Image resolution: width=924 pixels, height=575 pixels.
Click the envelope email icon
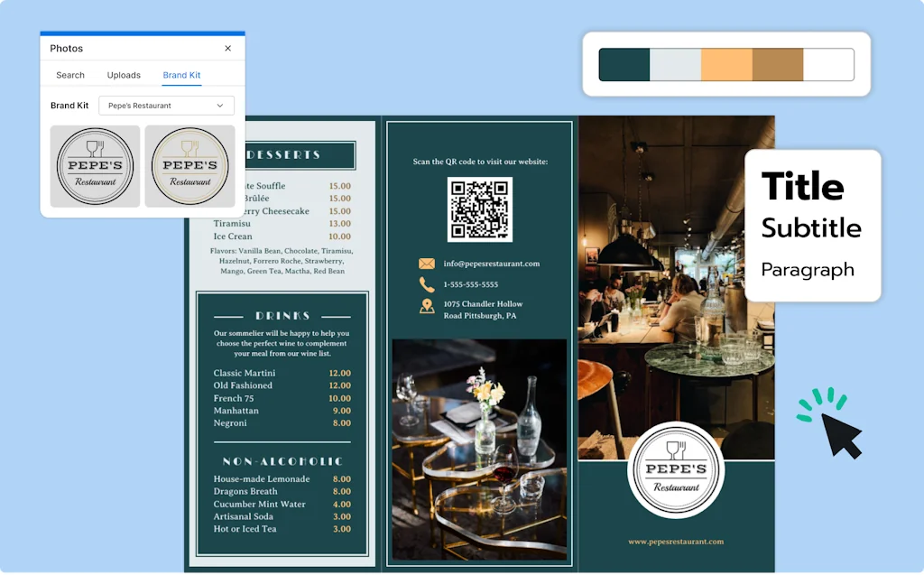pyautogui.click(x=427, y=264)
